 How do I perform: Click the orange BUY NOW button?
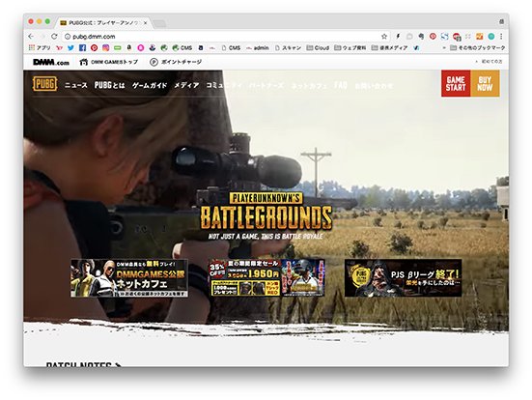[485, 83]
